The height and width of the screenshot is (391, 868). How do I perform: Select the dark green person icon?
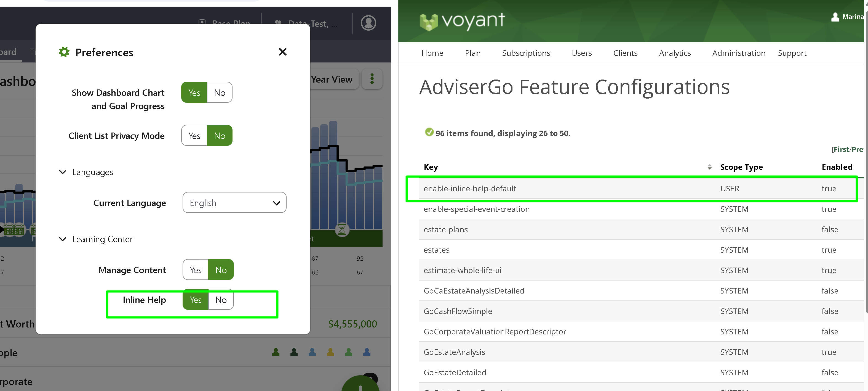coord(294,352)
